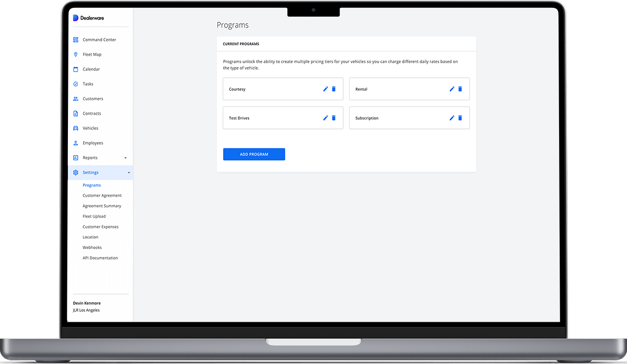Open Webhooks settings
The image size is (627, 364).
92,248
